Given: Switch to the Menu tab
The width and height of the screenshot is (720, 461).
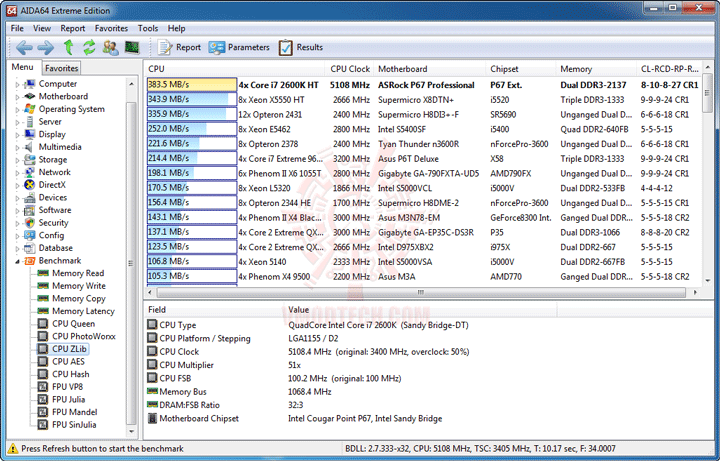Looking at the screenshot, I should pos(22,67).
